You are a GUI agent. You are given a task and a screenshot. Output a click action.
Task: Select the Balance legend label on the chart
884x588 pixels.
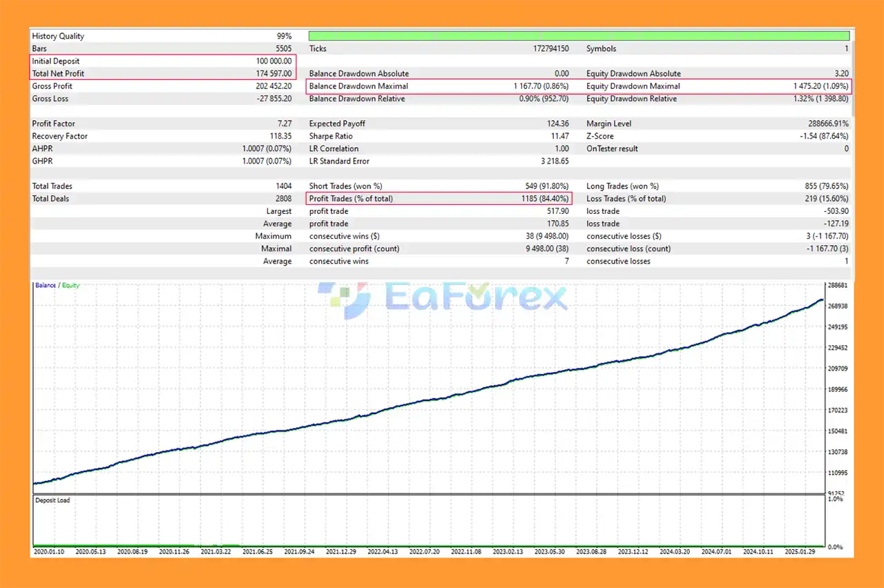[46, 285]
